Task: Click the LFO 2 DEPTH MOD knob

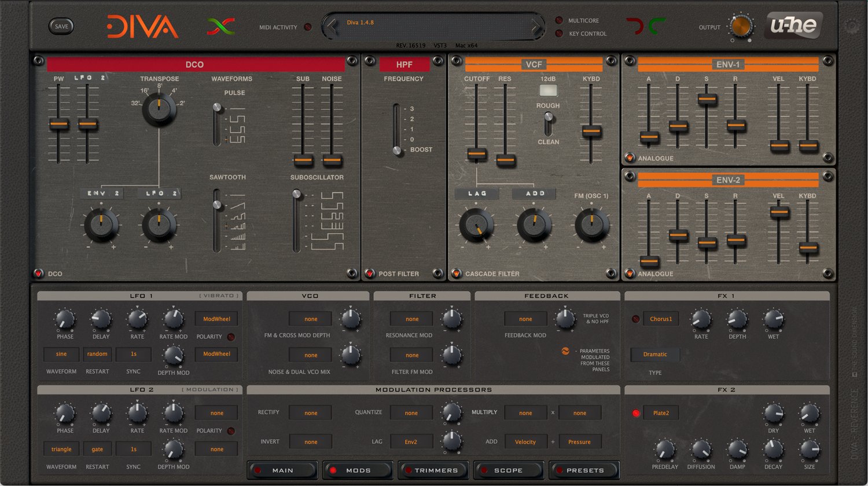Action: (x=172, y=450)
